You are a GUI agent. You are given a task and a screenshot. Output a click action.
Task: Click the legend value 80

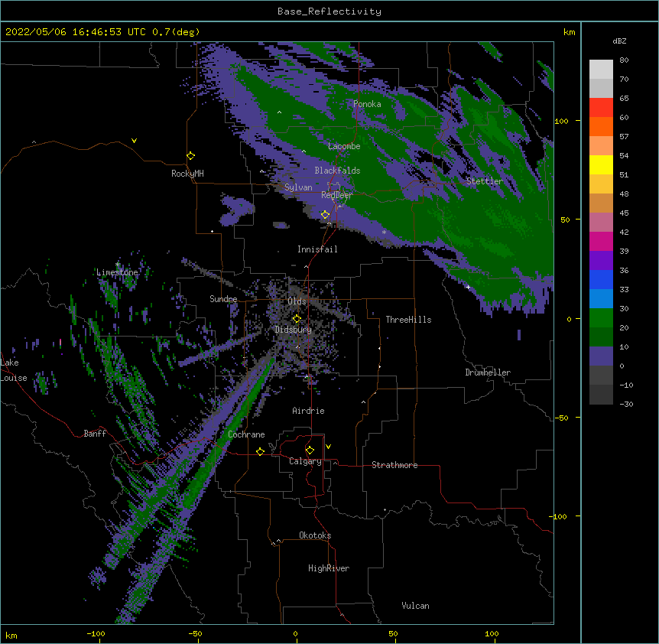coord(624,60)
